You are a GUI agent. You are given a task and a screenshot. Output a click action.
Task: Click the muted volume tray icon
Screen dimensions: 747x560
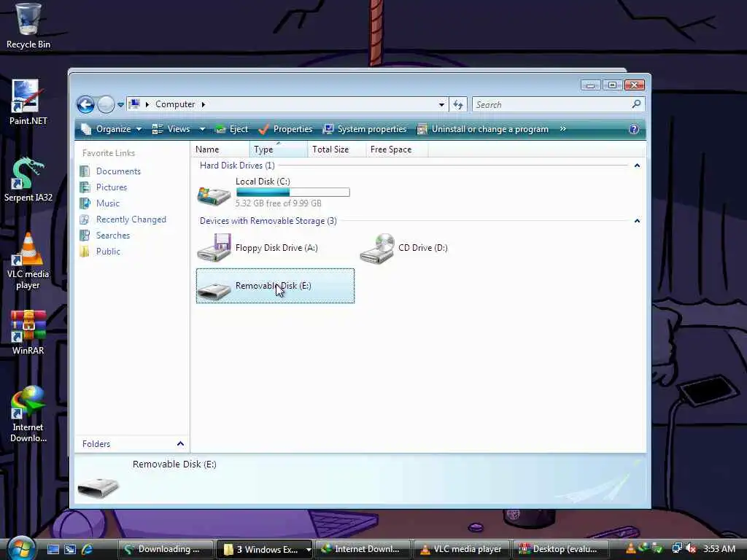click(x=691, y=548)
